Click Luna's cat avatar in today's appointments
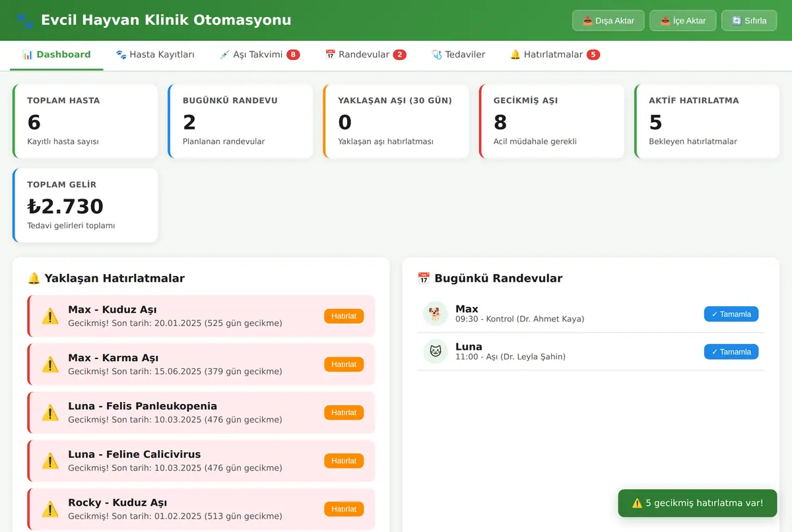The width and height of the screenshot is (792, 532). coord(436,351)
